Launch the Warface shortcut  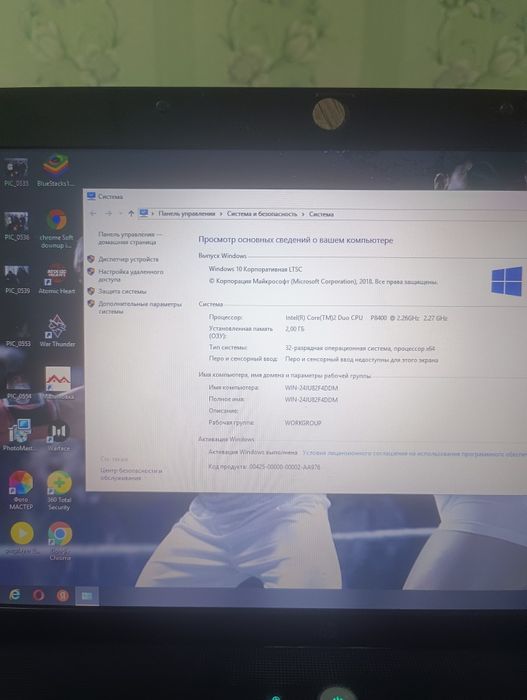pos(59,436)
